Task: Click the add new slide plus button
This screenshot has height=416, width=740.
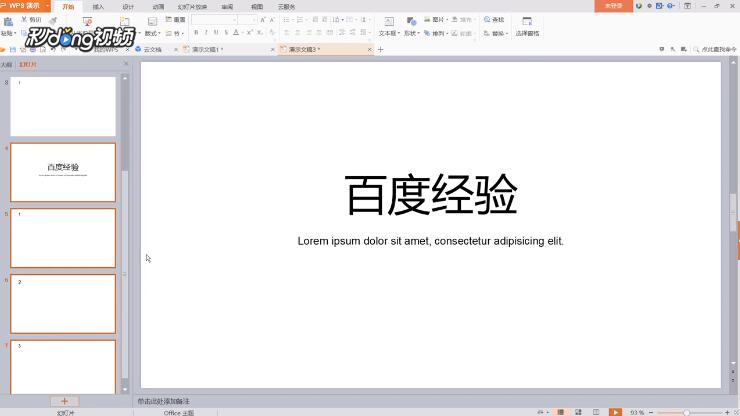Action: (65, 401)
